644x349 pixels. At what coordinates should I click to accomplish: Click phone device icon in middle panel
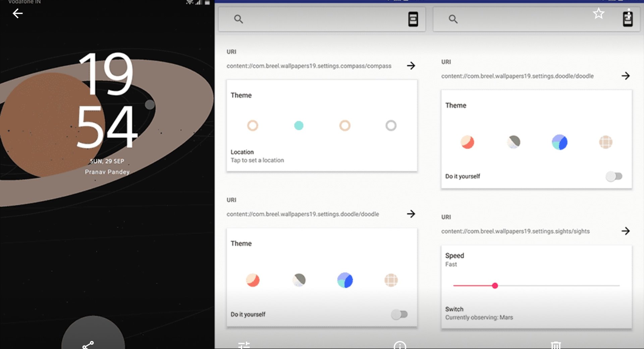pos(413,19)
